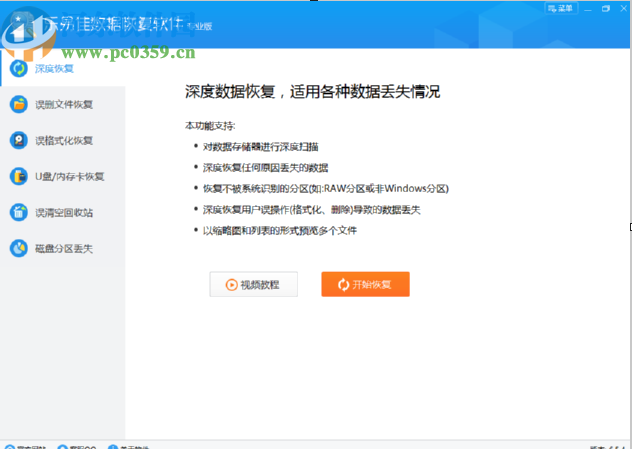Click the 误删文件恢复 folder icon

click(19, 104)
